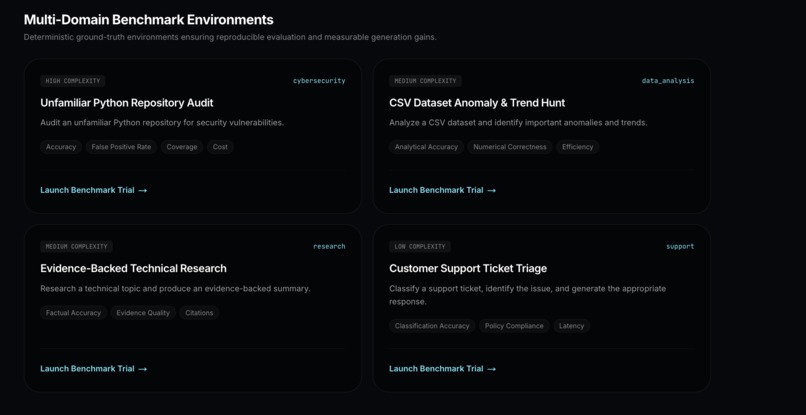Select the Classification Accuracy chip
This screenshot has width=806, height=415.
[x=432, y=326]
